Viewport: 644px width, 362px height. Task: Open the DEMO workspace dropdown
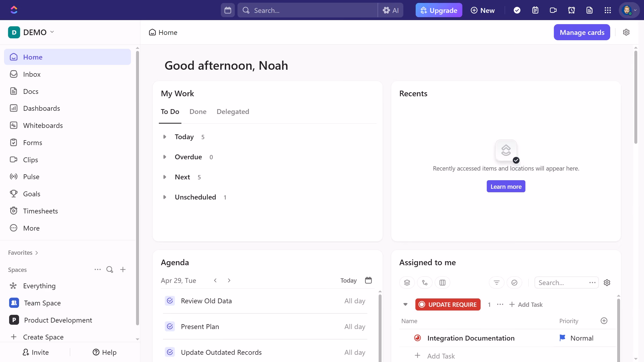31,32
